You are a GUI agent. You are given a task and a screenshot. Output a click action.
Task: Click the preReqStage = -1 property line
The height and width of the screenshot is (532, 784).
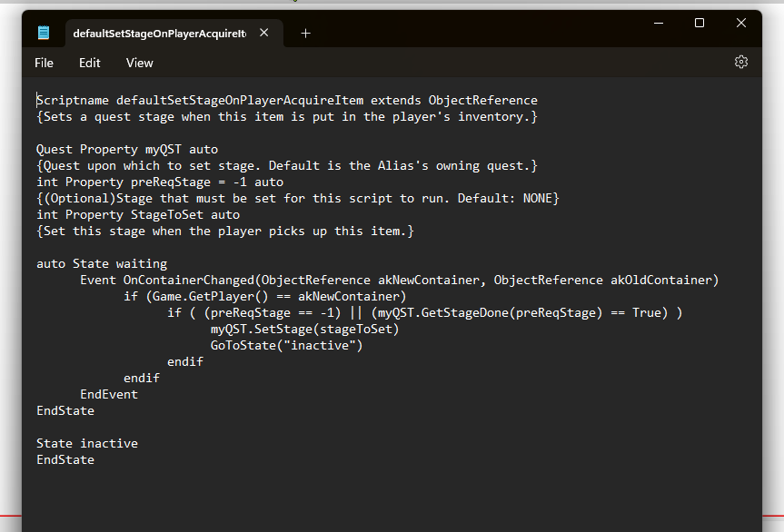click(x=160, y=182)
